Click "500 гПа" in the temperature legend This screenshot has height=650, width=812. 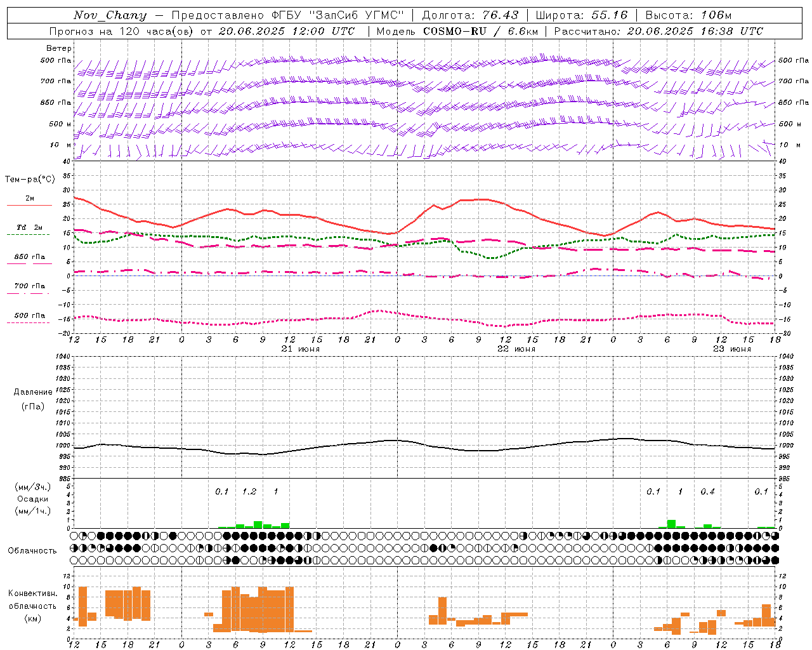coord(30,315)
